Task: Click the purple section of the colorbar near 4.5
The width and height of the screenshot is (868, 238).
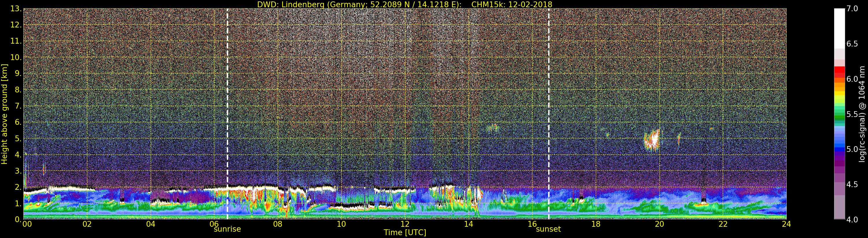Action: click(x=839, y=182)
